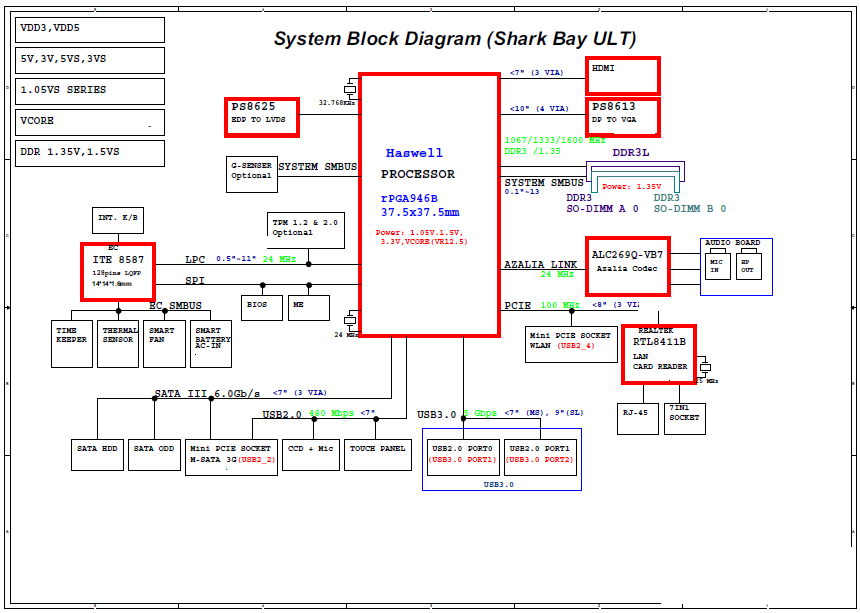860x613 pixels.
Task: Click the MIC IN jack block
Action: coord(717,266)
